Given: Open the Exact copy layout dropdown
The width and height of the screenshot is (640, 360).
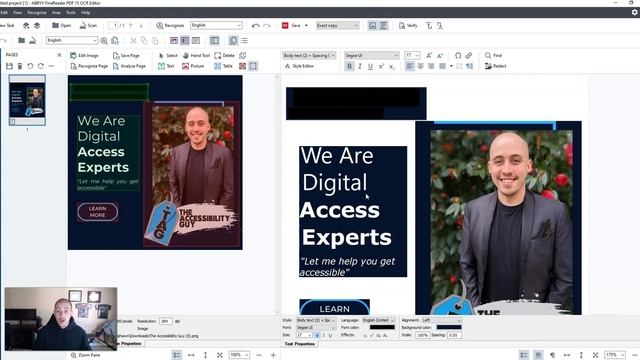Looking at the screenshot, I should [x=337, y=25].
